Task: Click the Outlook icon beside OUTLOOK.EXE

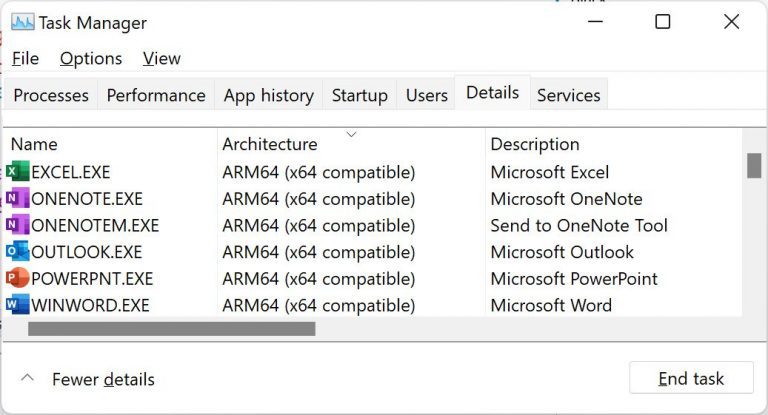Action: (17, 252)
